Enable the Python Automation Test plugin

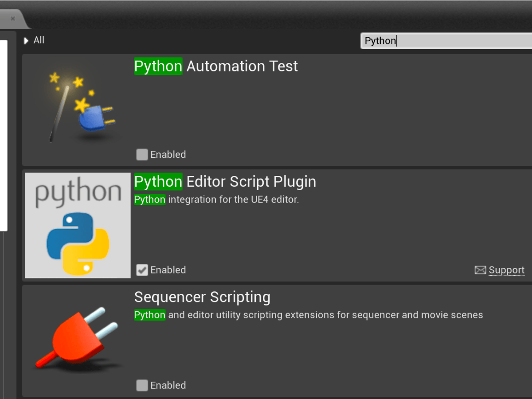point(142,154)
